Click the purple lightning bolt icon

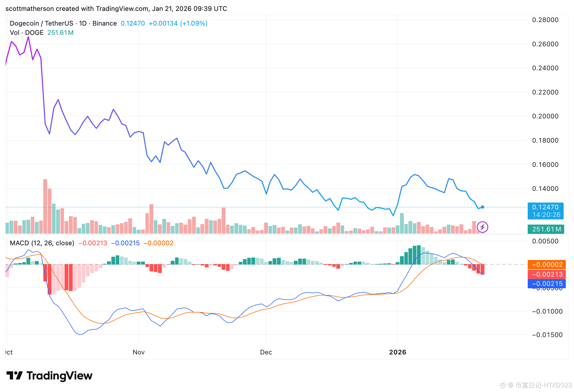(482, 227)
